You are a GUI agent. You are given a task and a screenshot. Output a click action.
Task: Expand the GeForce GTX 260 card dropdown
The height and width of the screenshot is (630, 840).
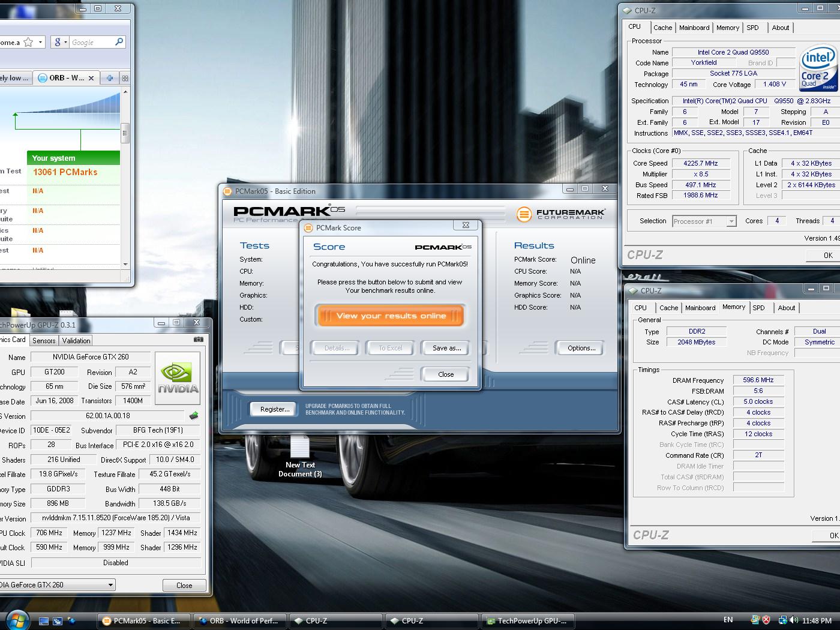point(110,585)
